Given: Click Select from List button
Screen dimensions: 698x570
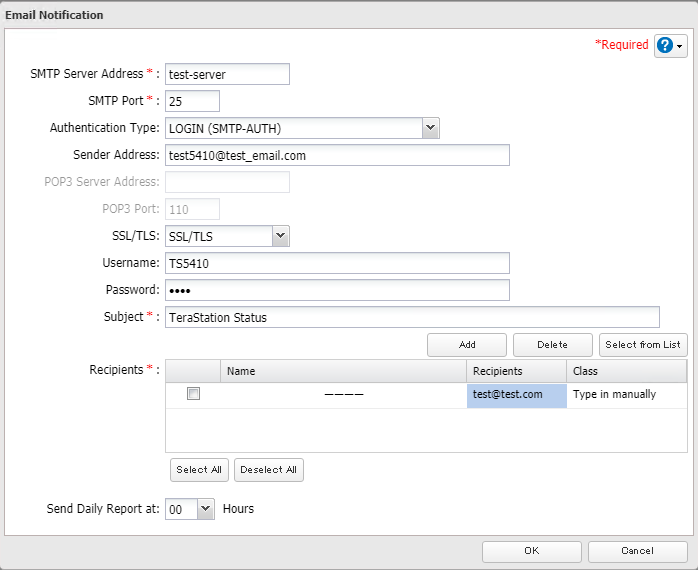Looking at the screenshot, I should click(643, 345).
